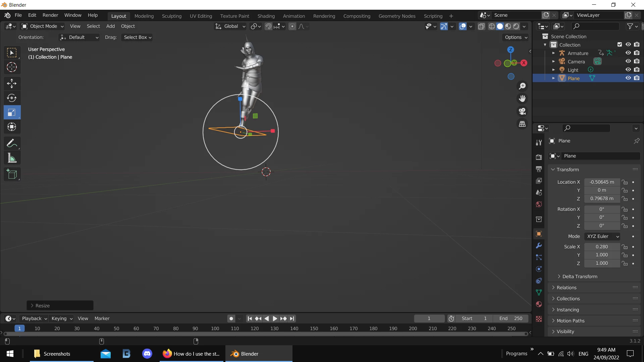Activate the Annotate pencil tool
Screen dimensions: 644x362
tap(12, 143)
